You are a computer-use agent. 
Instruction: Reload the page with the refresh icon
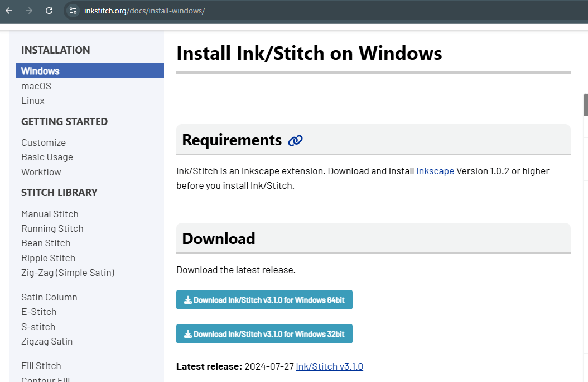(x=49, y=11)
